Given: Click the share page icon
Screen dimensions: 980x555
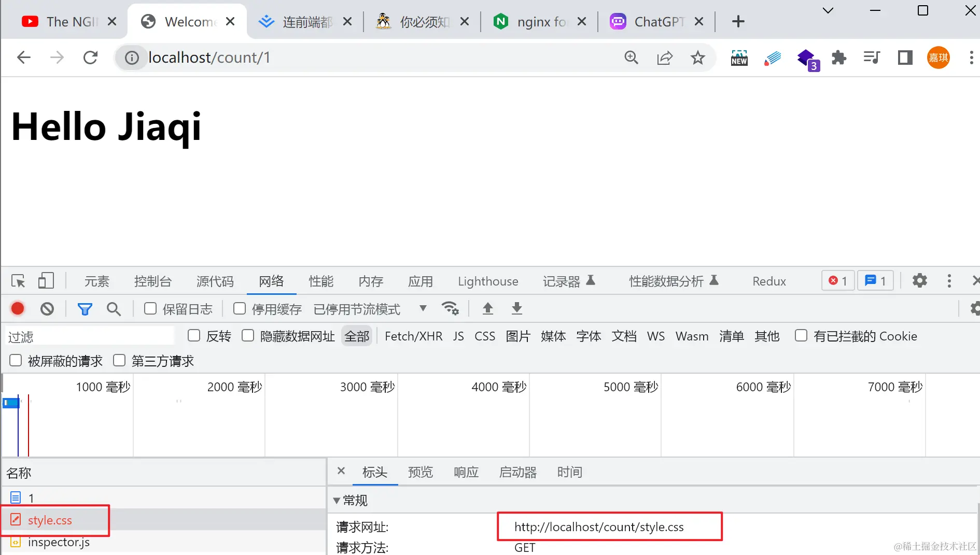Looking at the screenshot, I should point(665,58).
